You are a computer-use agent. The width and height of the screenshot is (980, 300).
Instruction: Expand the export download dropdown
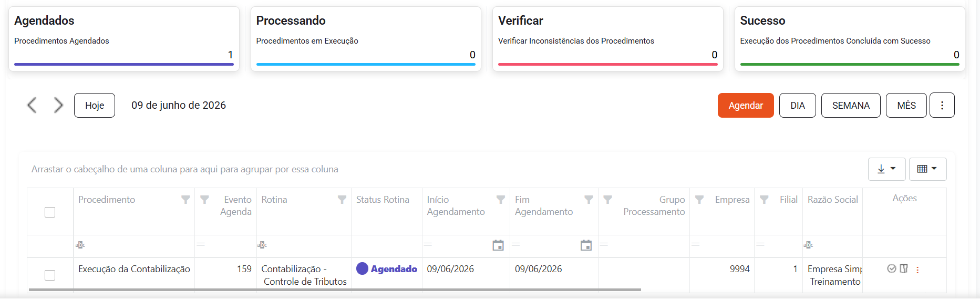pos(886,169)
